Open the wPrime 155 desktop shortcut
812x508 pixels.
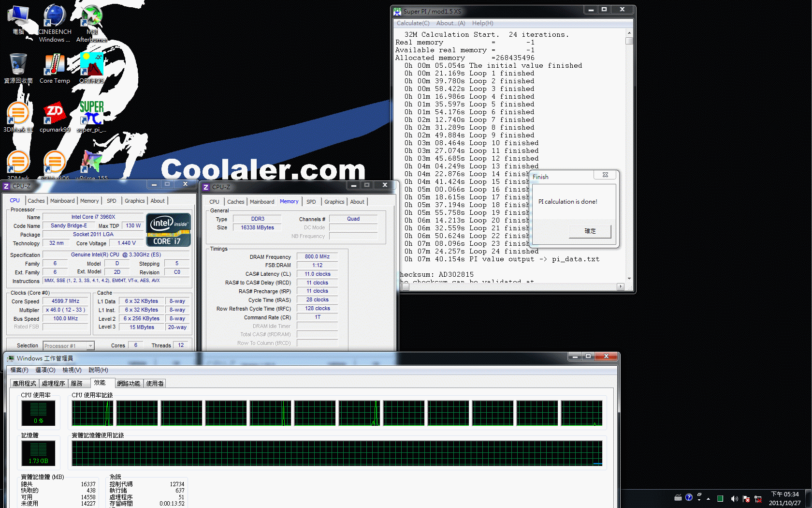[91, 164]
